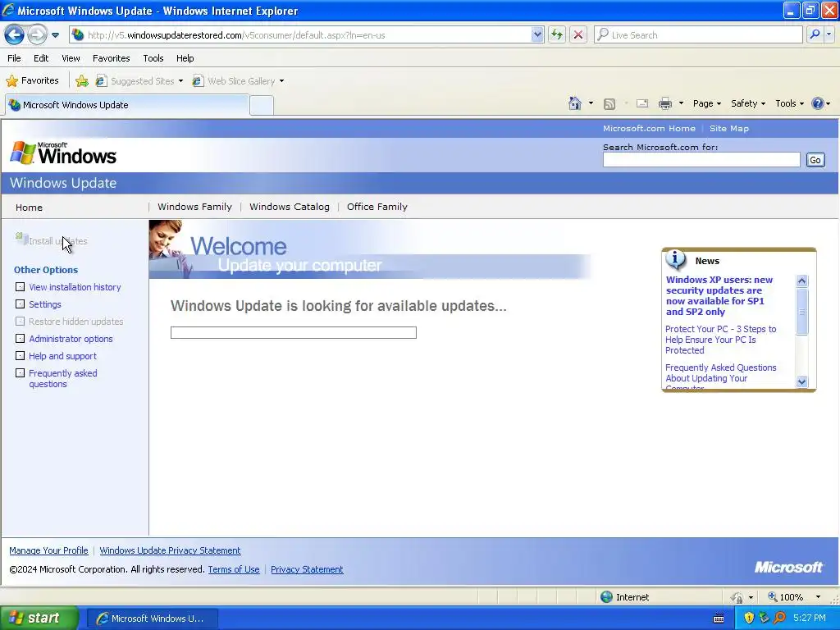Open Administrator options
This screenshot has width=840, height=630.
[x=71, y=339]
